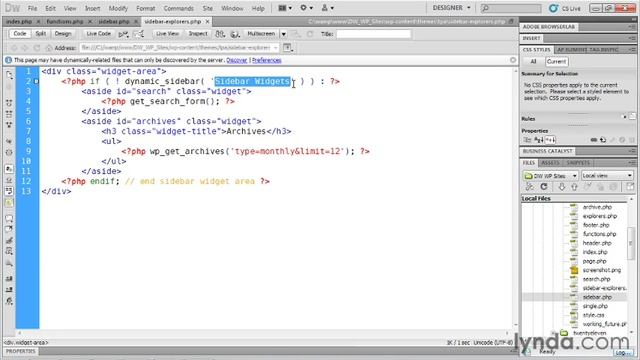
Task: Click the Outdent Code icon
Action: [9, 290]
